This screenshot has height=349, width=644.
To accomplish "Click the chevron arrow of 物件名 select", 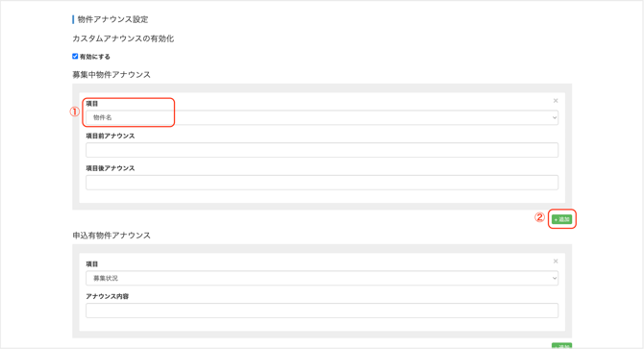I will click(554, 118).
